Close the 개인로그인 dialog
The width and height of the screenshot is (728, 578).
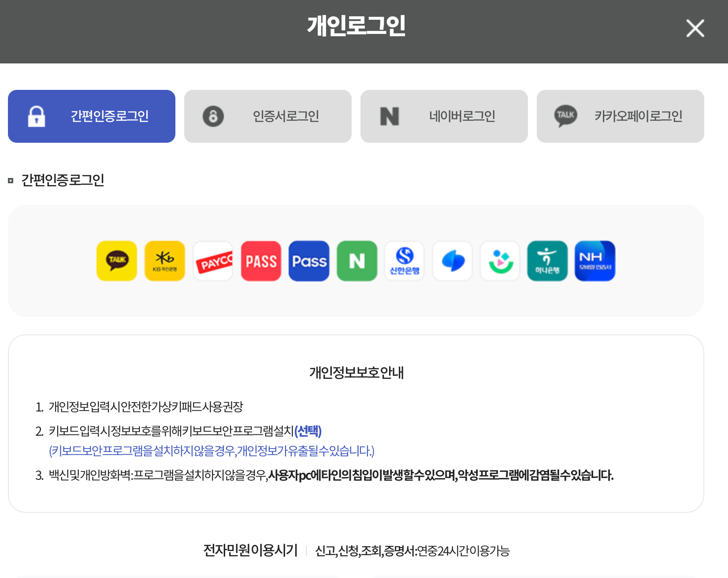point(695,28)
